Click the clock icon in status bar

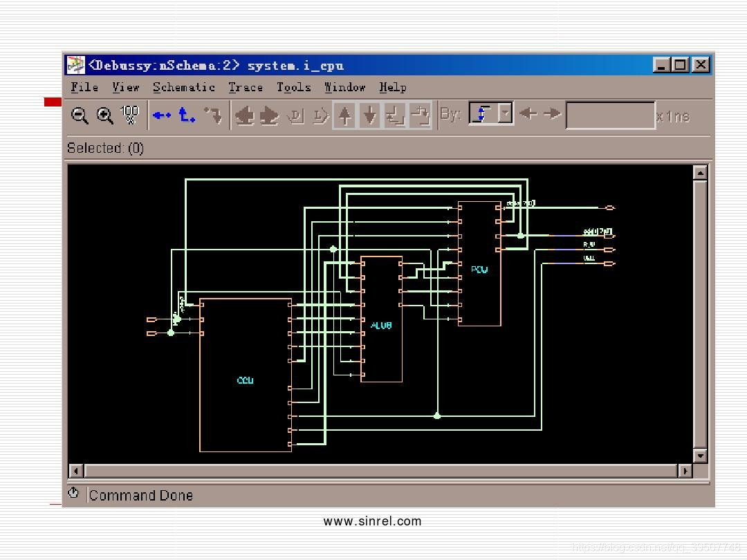click(73, 493)
